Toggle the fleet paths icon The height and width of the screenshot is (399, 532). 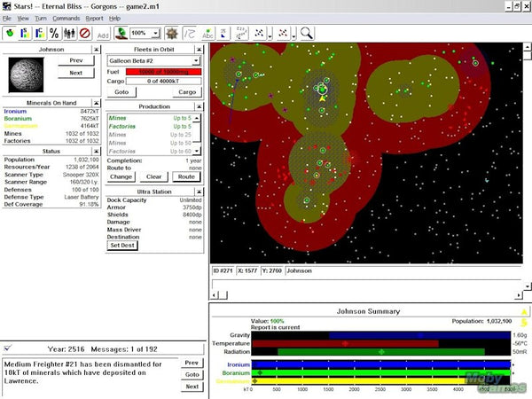point(189,33)
